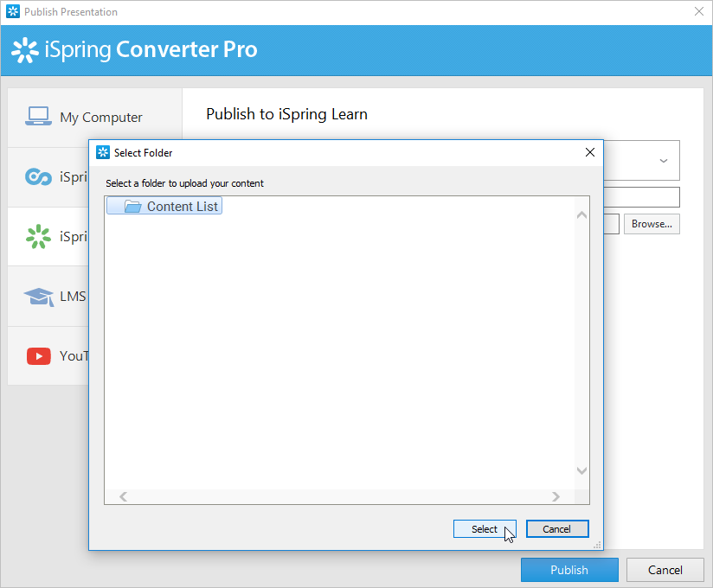
Task: Open the LMS publishing tab
Action: pos(48,297)
